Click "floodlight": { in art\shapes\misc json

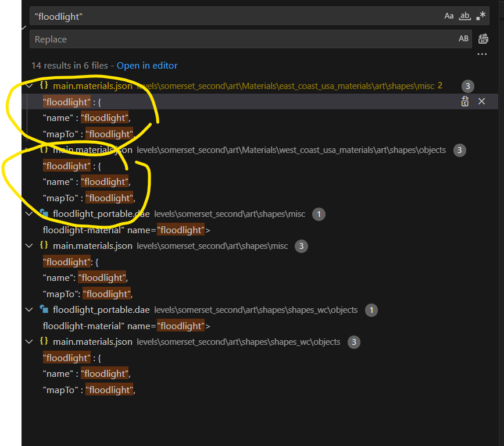[71, 262]
